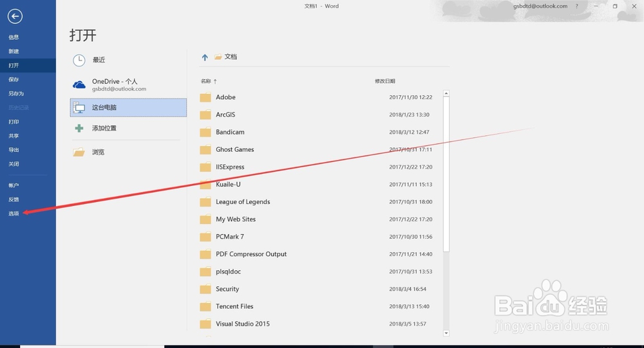This screenshot has height=348, width=644.
Task: Click the OneDrive cloud icon
Action: pyautogui.click(x=79, y=85)
